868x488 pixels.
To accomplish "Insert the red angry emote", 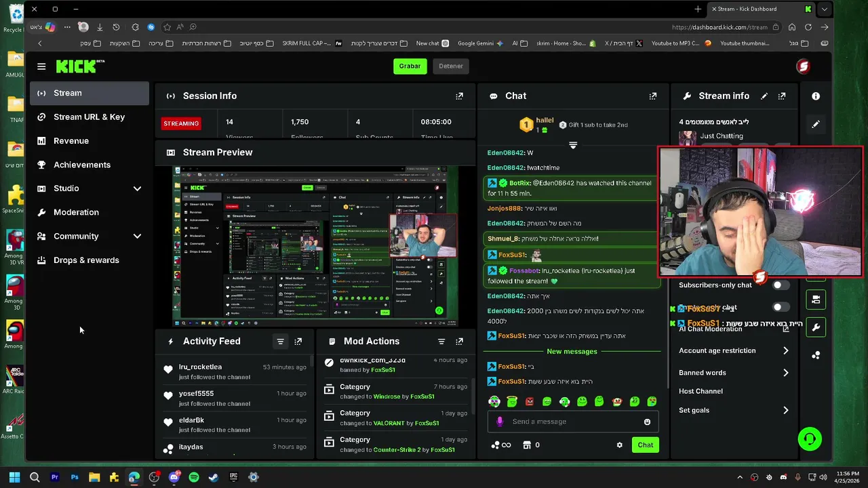I will [x=530, y=401].
